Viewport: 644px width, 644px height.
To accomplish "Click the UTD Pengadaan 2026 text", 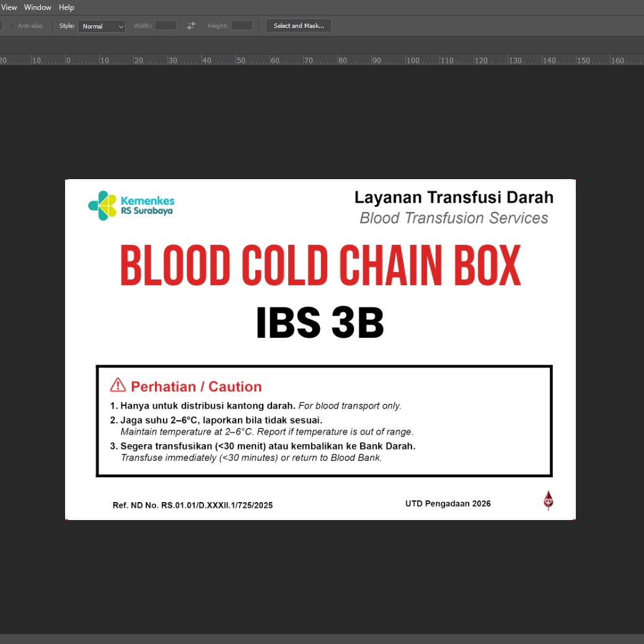I will pos(448,504).
